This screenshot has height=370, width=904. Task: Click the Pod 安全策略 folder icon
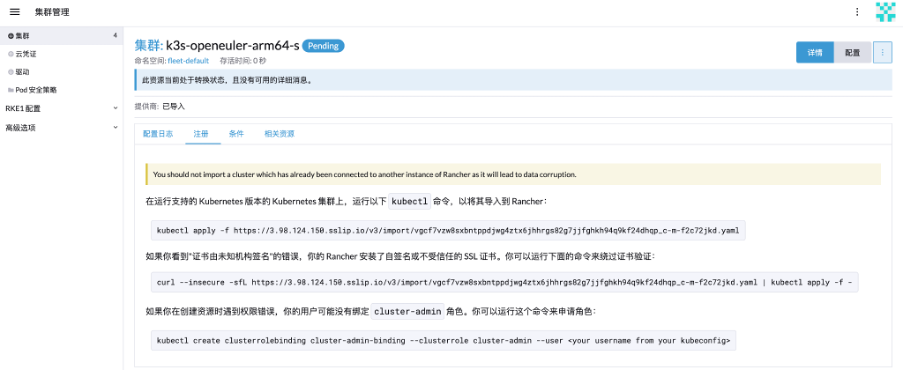point(10,90)
